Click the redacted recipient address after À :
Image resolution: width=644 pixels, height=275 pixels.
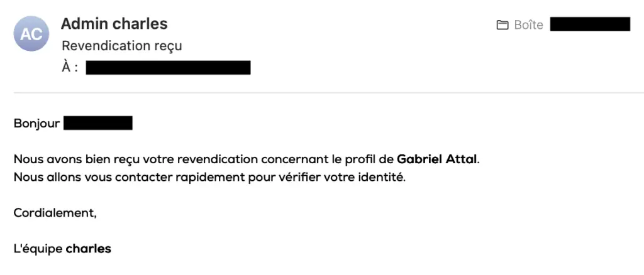[168, 68]
